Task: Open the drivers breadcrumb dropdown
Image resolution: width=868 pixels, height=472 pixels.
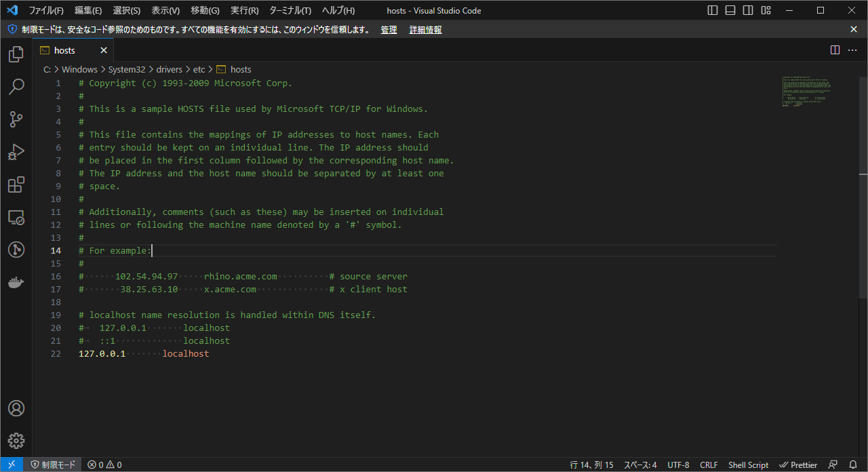Action: (x=169, y=69)
